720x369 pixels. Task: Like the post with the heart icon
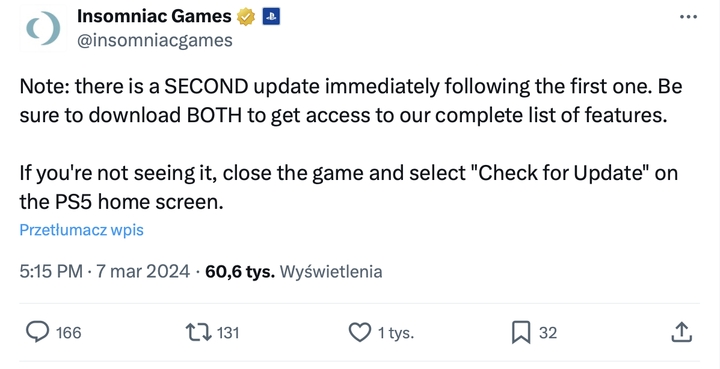coord(360,332)
